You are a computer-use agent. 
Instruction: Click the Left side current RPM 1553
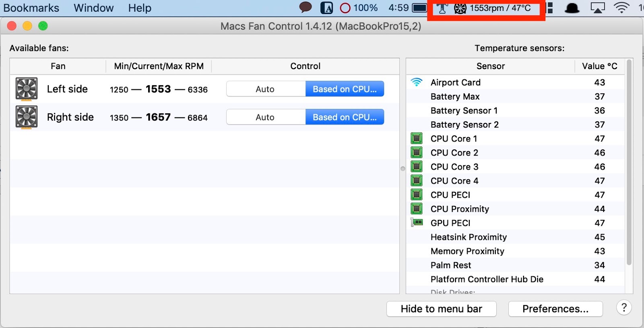pyautogui.click(x=158, y=89)
